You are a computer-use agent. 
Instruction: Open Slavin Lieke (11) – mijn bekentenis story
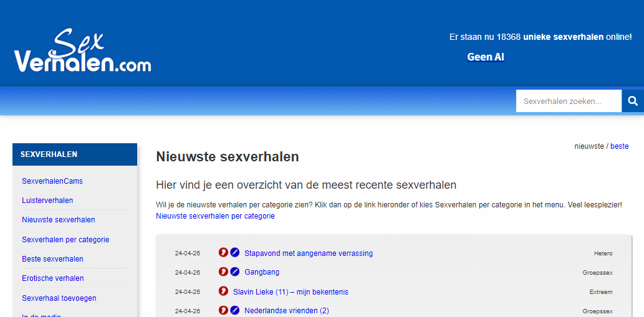[291, 292]
